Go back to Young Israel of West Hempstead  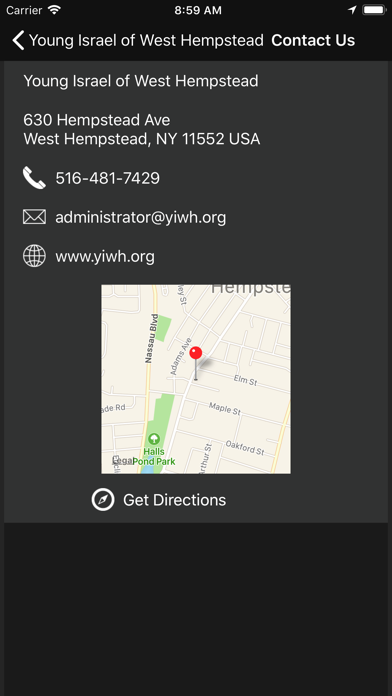pos(146,40)
